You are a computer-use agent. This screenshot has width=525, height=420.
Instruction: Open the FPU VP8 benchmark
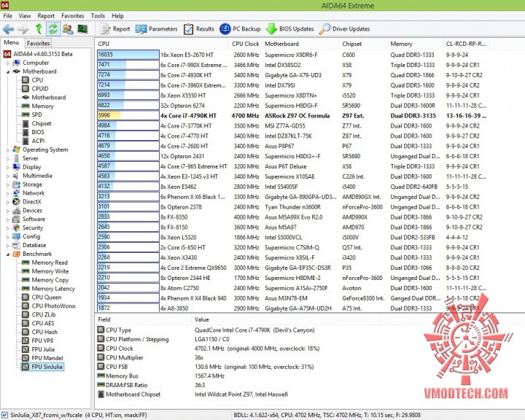[42, 341]
